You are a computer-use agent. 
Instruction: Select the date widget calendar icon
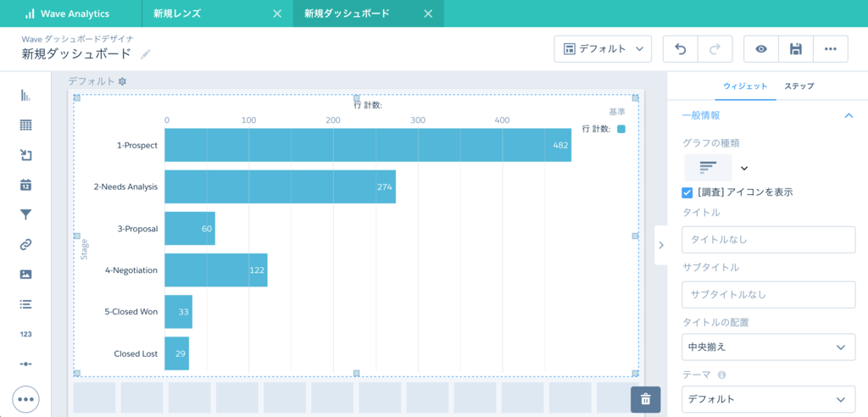[25, 185]
